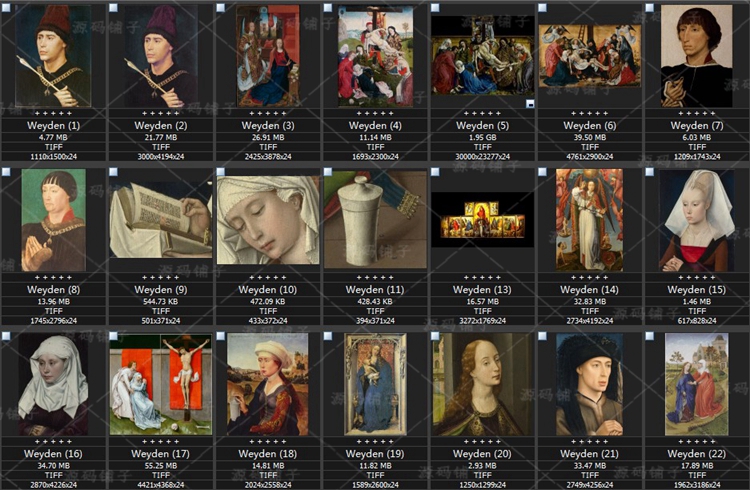750x490 pixels.
Task: Set star rating under Weyden (1) thumbnail
Action: [x=54, y=113]
